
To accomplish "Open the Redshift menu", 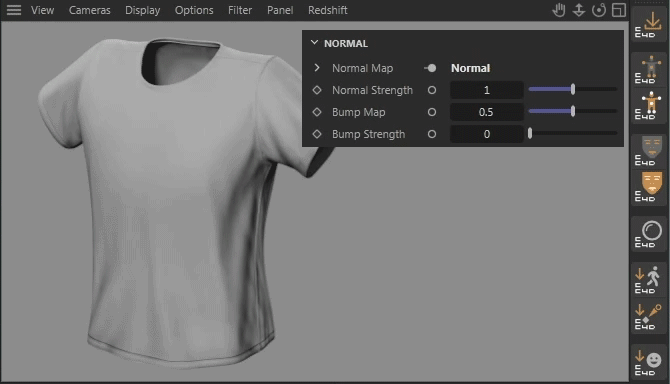I will [328, 10].
